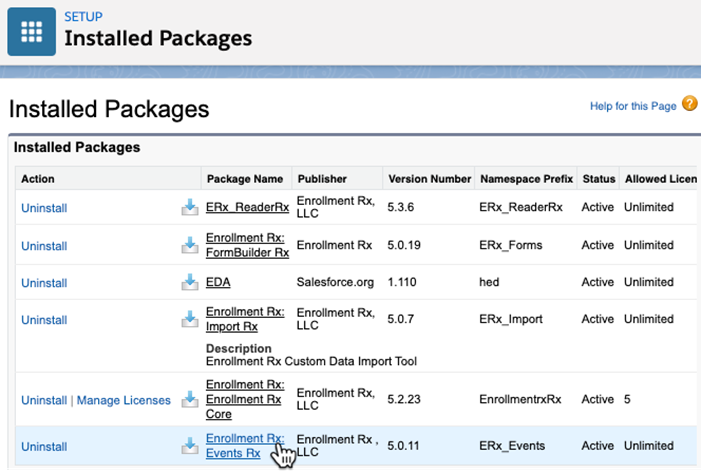Open the EDA package details
Screen dimensions: 701x473
(218, 283)
